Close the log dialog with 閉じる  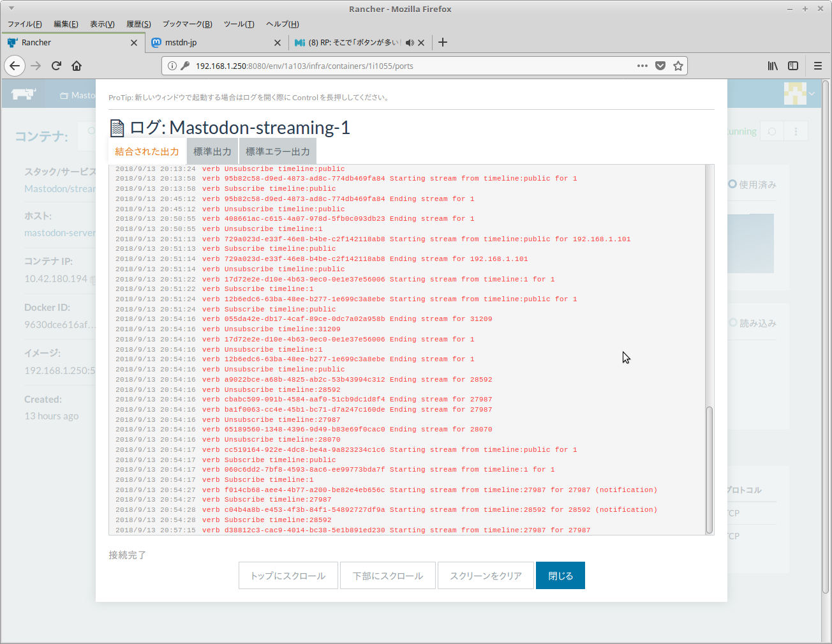(560, 576)
